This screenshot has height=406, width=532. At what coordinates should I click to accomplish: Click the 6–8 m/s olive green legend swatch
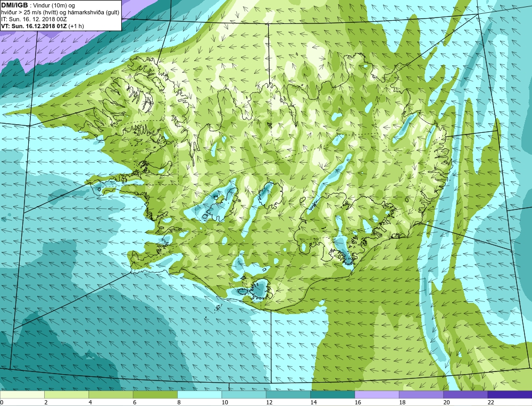[155, 395]
